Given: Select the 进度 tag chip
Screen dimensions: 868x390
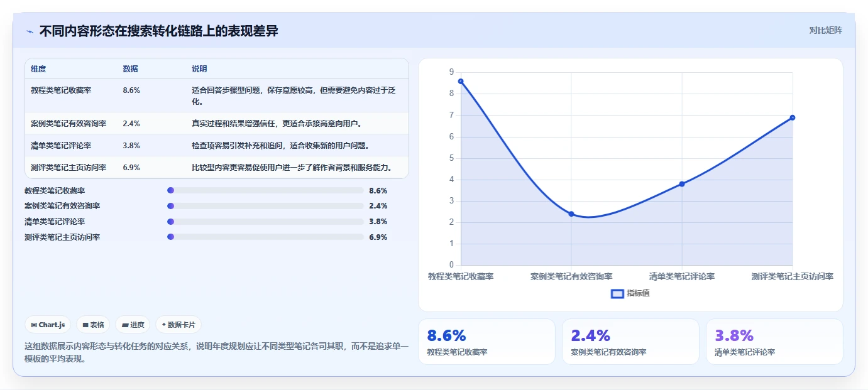Looking at the screenshot, I should 133,325.
